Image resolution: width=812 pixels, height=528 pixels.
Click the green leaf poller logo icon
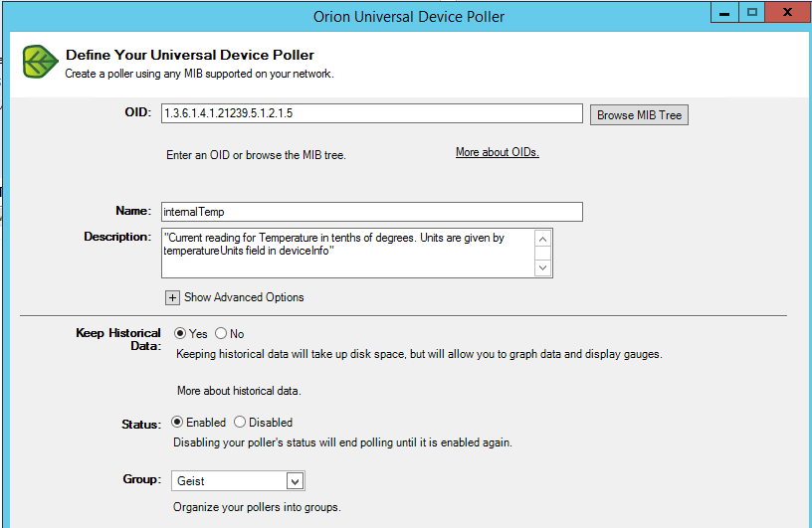click(41, 62)
